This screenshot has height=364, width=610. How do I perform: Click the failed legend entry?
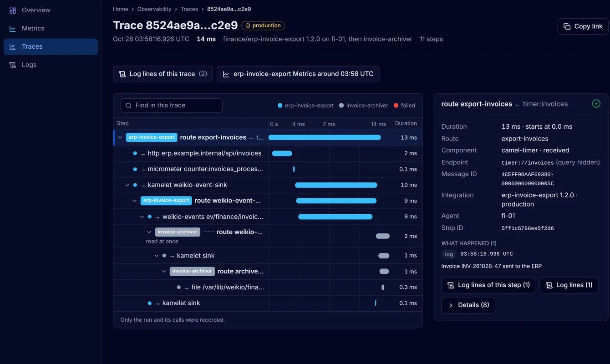click(404, 106)
